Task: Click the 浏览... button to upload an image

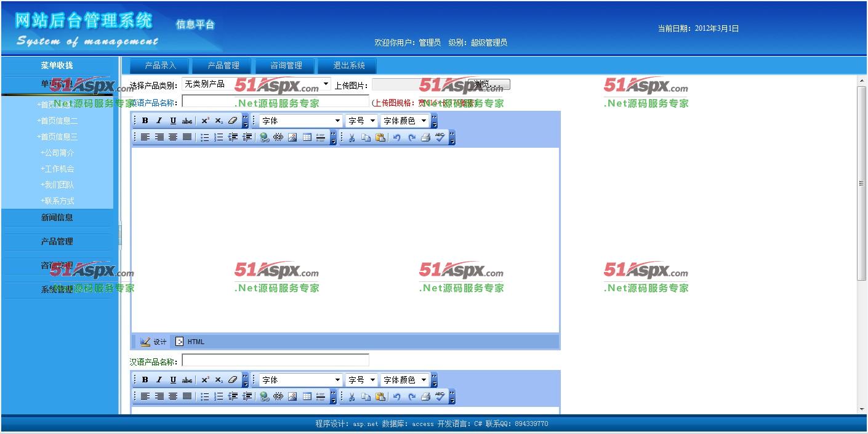Action: point(489,84)
